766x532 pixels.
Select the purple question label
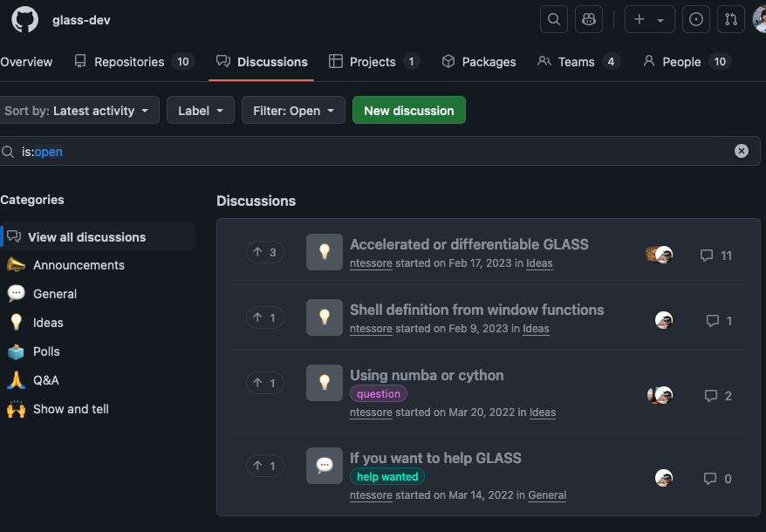click(379, 394)
